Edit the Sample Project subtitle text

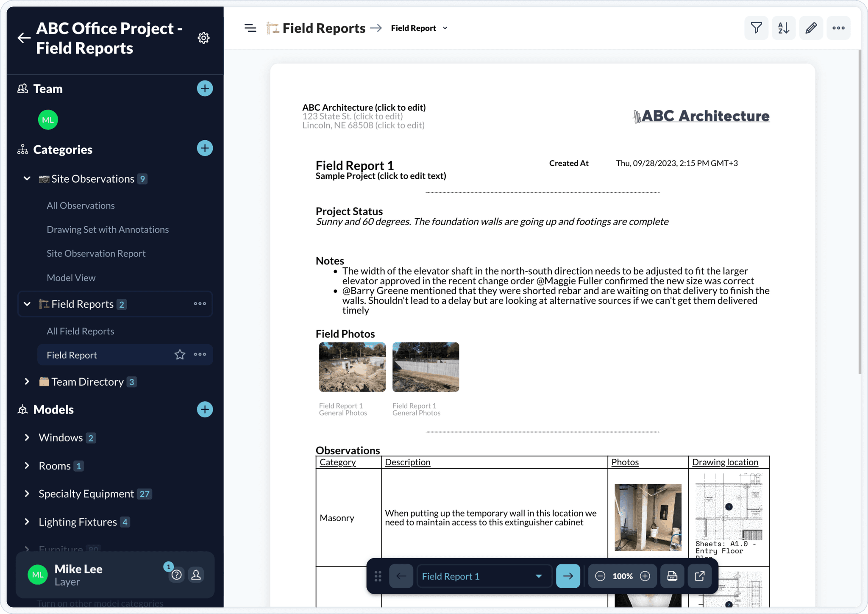click(381, 176)
